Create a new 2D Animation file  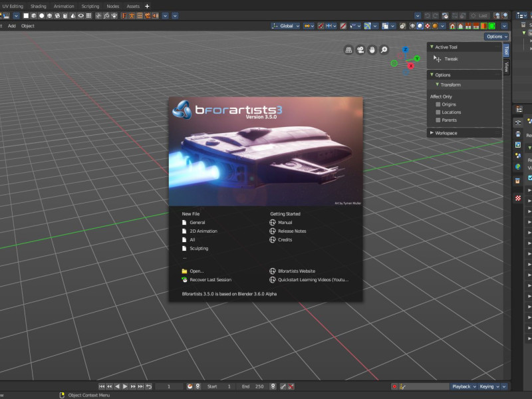click(203, 231)
